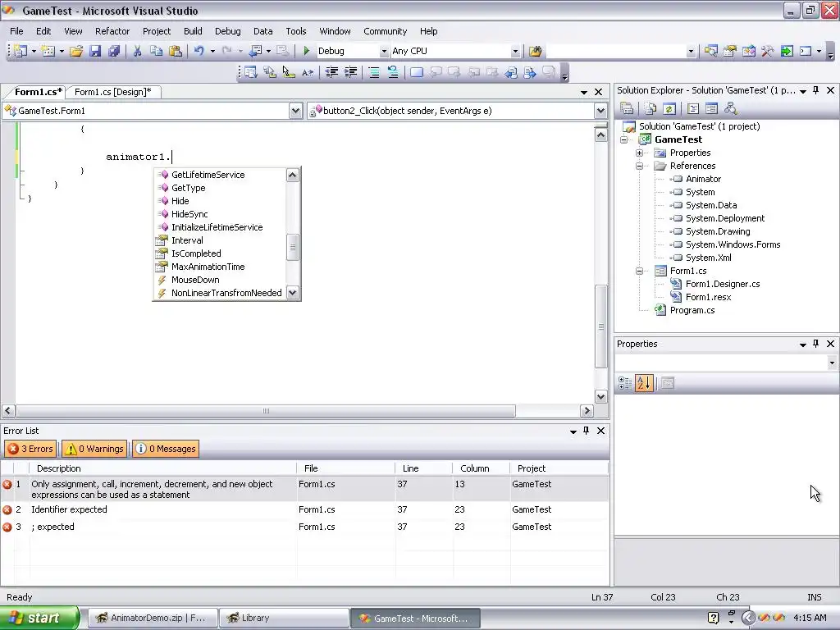Toggle the 0 Warnings filter
This screenshot has width=840, height=630.
94,449
